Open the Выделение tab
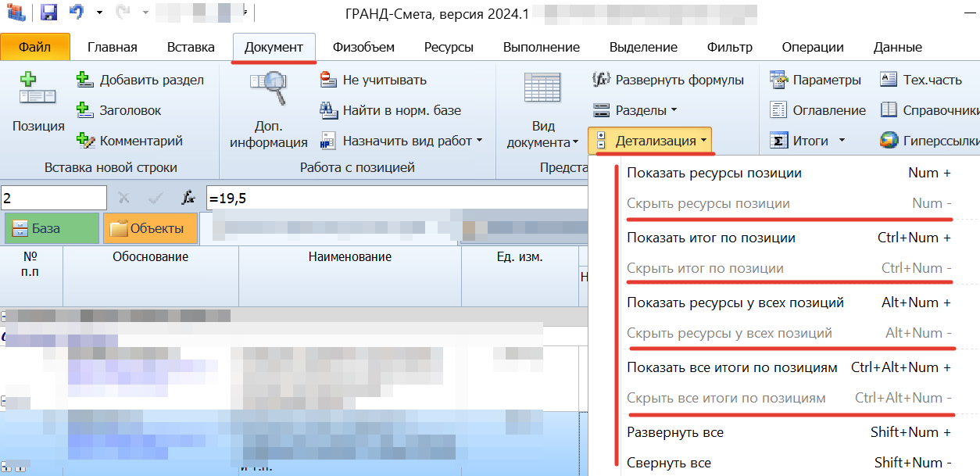The height and width of the screenshot is (476, 980). click(x=643, y=47)
